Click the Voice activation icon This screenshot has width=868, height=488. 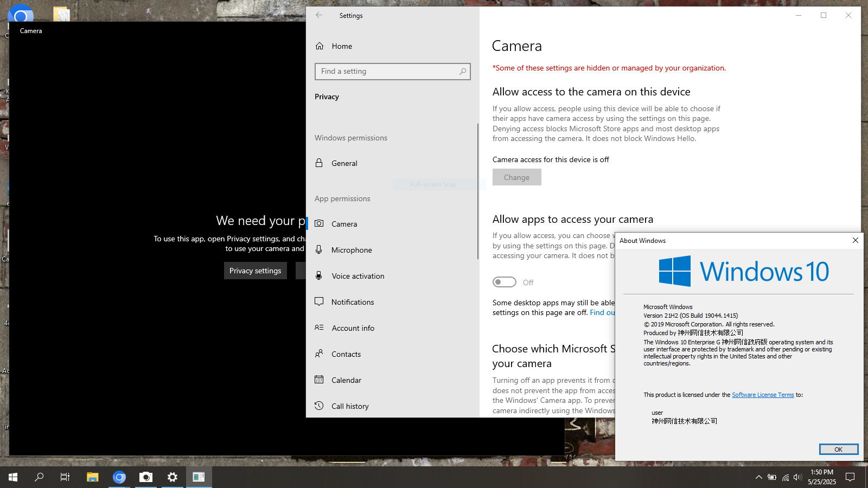[x=319, y=275]
